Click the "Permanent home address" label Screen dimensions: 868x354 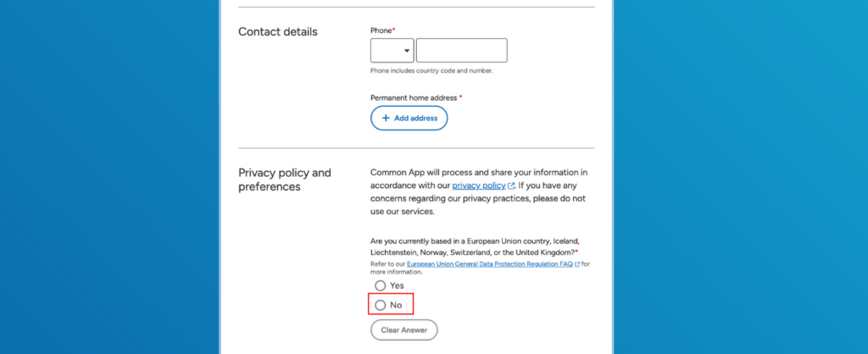coord(414,97)
